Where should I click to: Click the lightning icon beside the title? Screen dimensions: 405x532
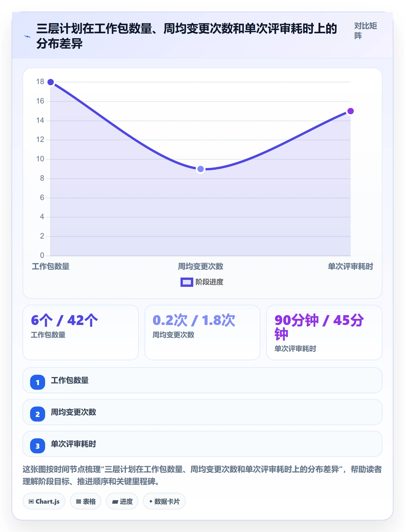tap(27, 36)
